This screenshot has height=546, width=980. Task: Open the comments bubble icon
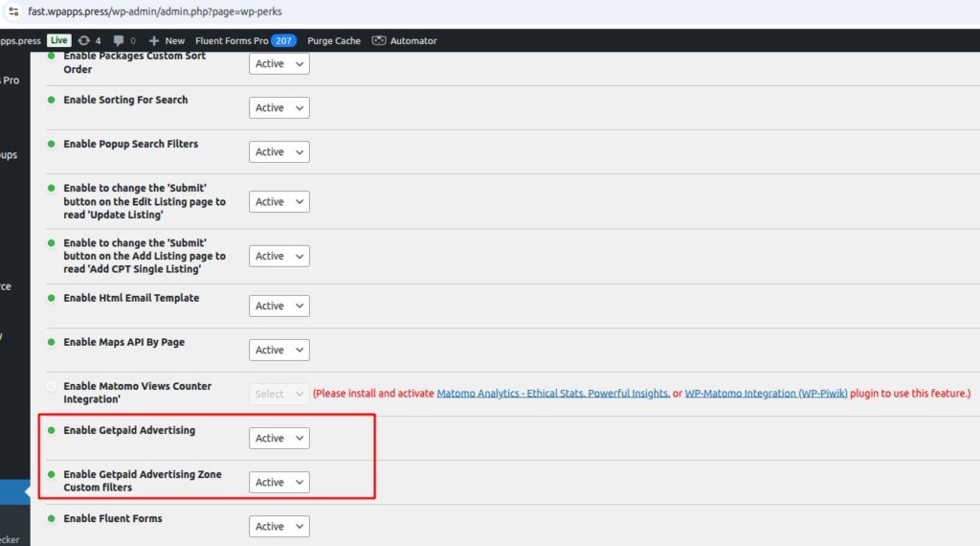(x=119, y=40)
